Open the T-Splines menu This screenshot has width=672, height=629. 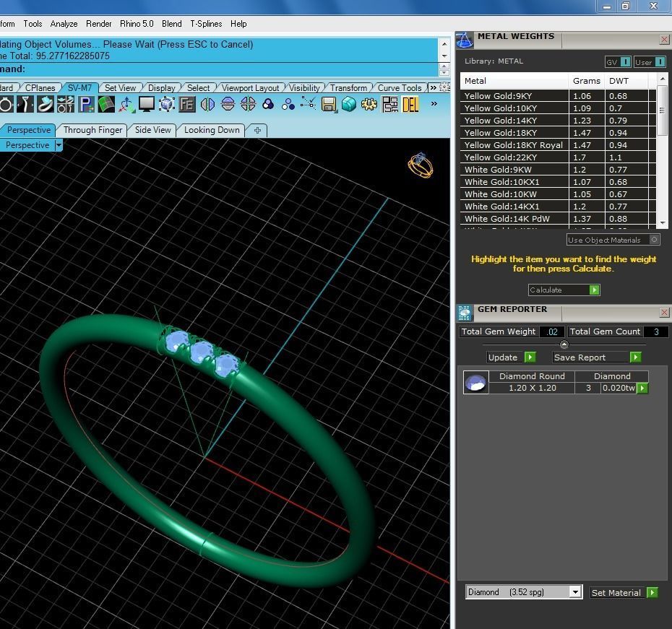206,24
